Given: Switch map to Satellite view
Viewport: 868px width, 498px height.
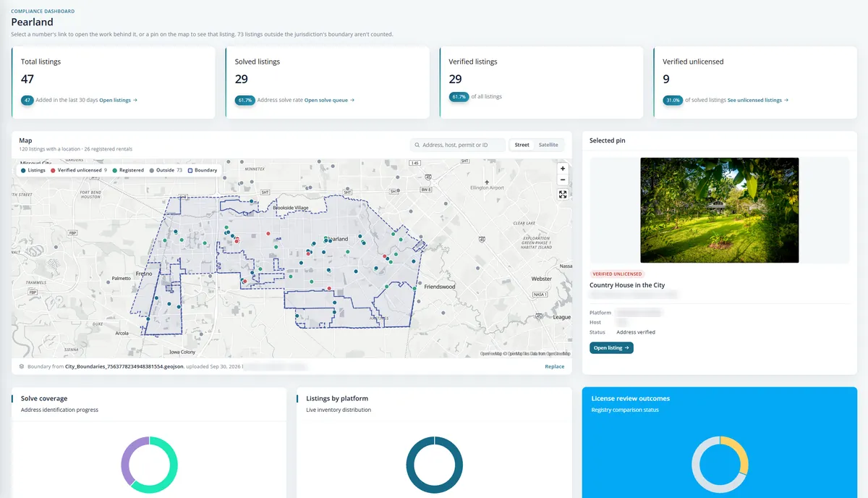Looking at the screenshot, I should 548,145.
